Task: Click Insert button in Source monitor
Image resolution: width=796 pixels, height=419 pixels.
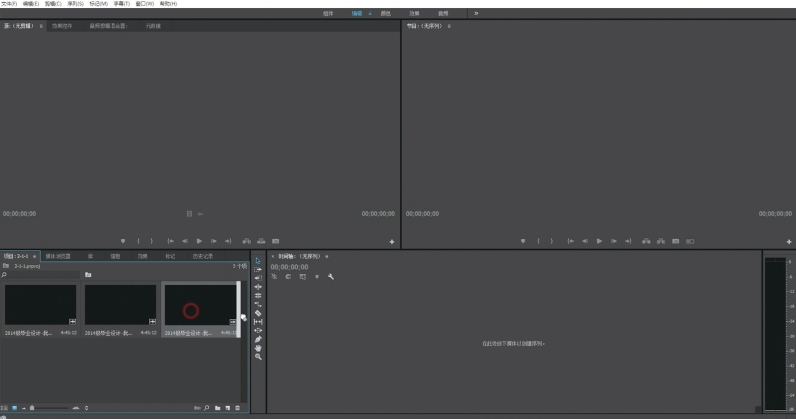Action: click(x=246, y=241)
